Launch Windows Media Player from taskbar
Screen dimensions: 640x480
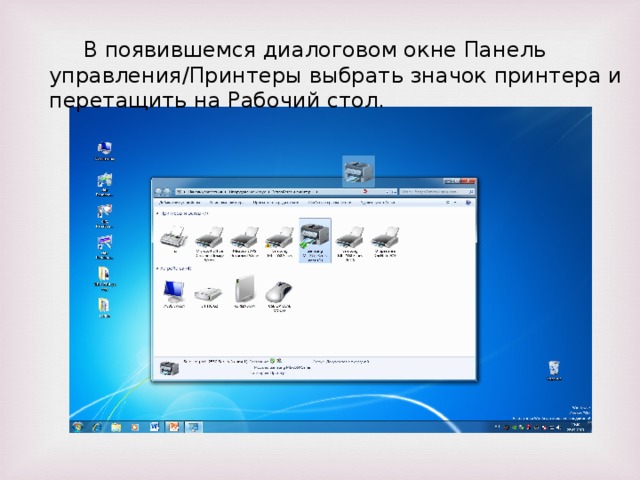click(x=135, y=427)
